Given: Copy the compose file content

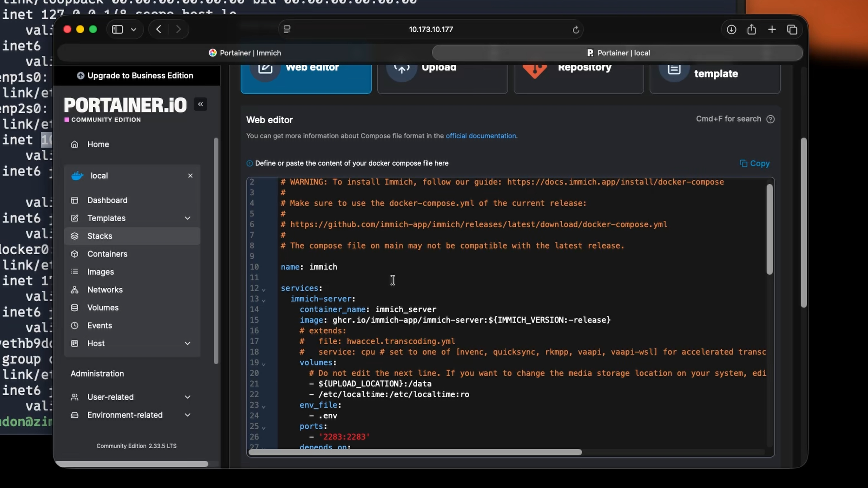Looking at the screenshot, I should coord(755,164).
